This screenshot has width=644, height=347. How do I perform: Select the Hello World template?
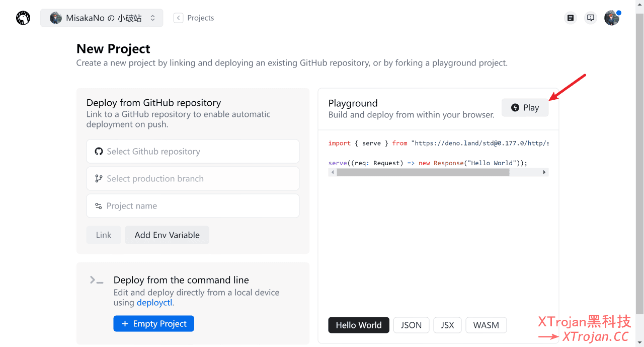(x=359, y=325)
